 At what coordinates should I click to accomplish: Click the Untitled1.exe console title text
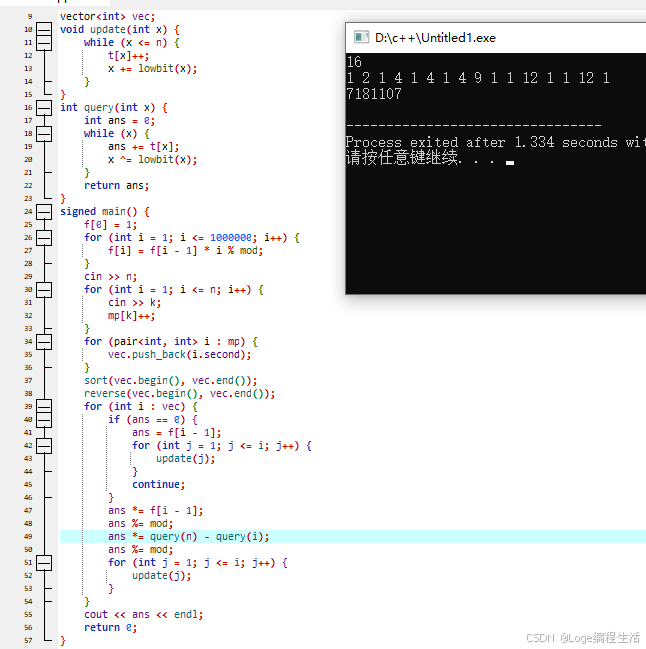435,38
